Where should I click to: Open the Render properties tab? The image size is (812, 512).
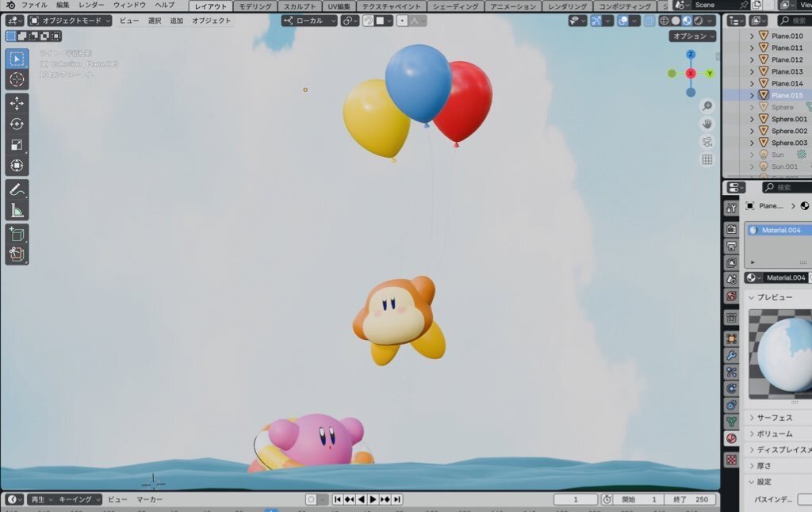(x=731, y=229)
